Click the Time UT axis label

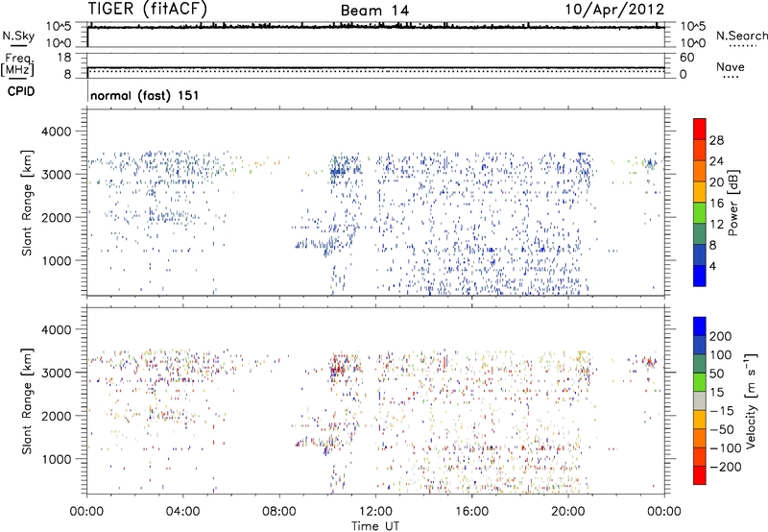point(375,525)
